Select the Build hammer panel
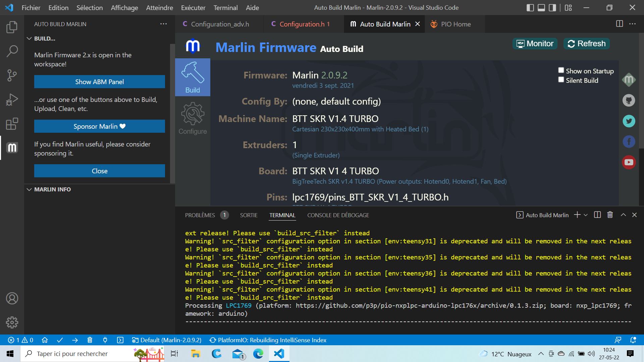Viewport: 644px width, 362px height. (x=193, y=77)
